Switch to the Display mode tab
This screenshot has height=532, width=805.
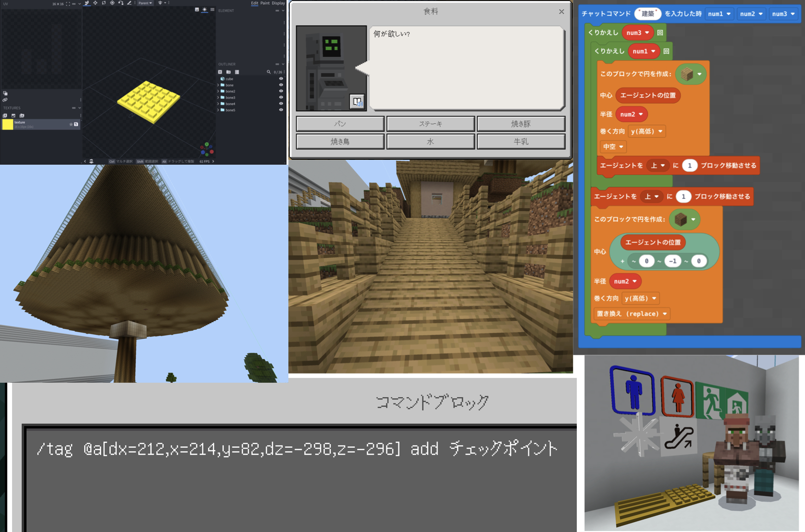pyautogui.click(x=278, y=3)
